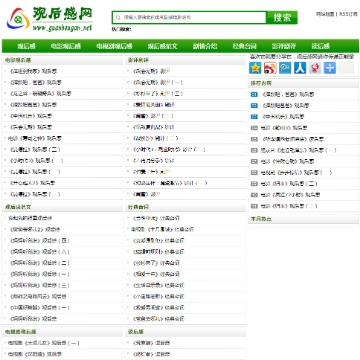This screenshot has width=360, height=360.
Task: Open the 电影观后感 navigation tab
Action: coord(66,46)
